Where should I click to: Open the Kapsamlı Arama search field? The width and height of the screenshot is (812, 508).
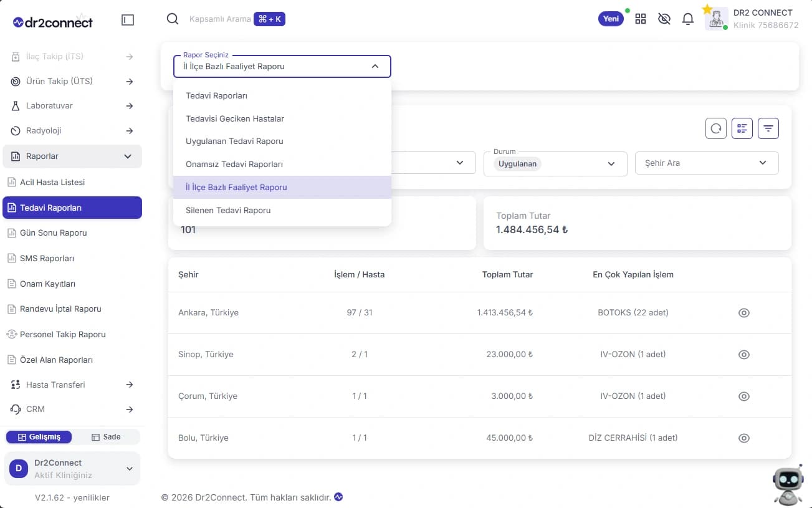220,19
